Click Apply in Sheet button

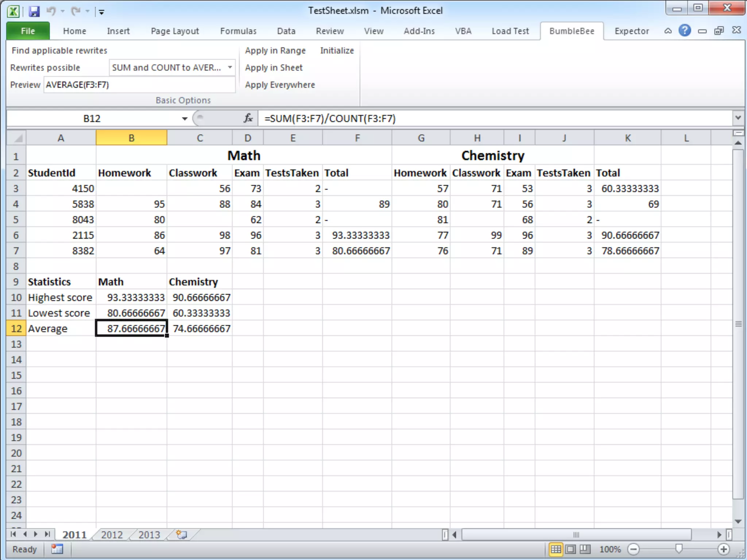(274, 67)
